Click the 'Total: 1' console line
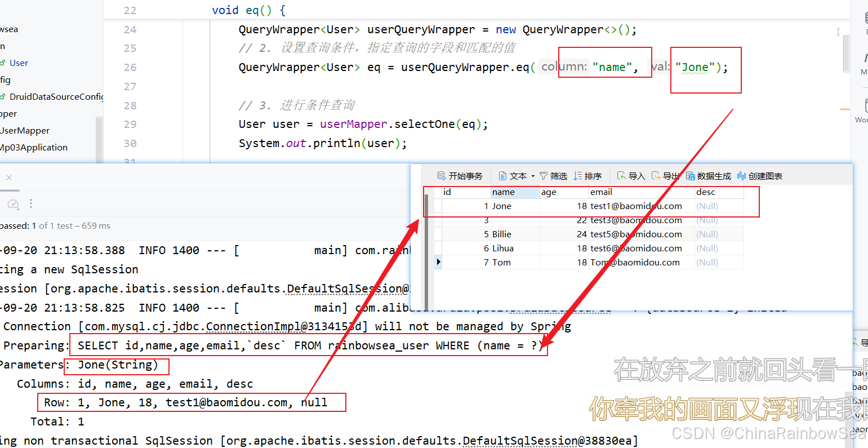The height and width of the screenshot is (448, 868). (x=57, y=422)
